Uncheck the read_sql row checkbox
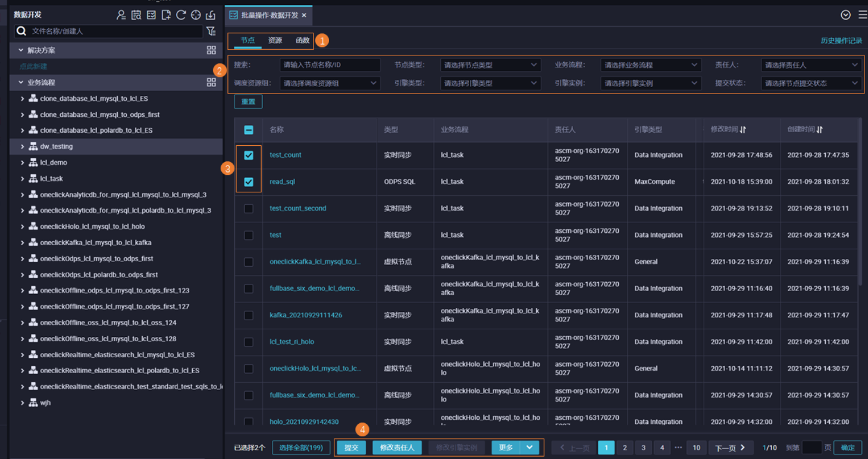Image resolution: width=868 pixels, height=459 pixels. coord(249,182)
